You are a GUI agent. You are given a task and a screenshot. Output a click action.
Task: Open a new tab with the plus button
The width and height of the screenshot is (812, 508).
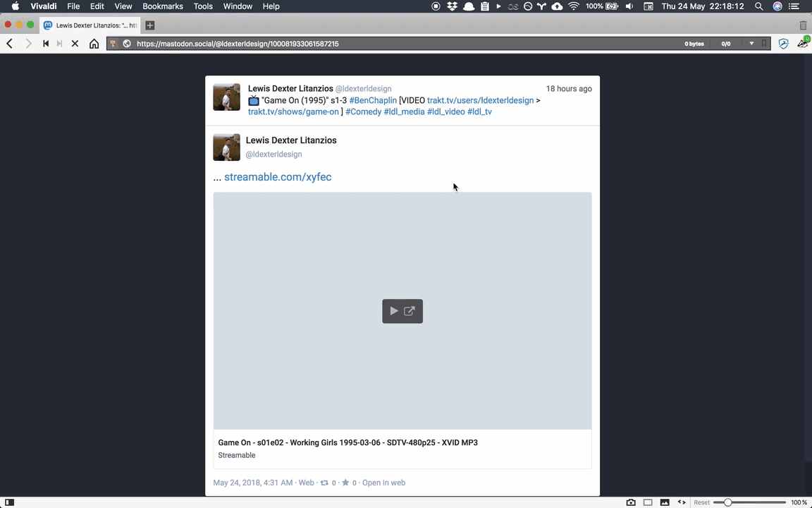tap(149, 25)
